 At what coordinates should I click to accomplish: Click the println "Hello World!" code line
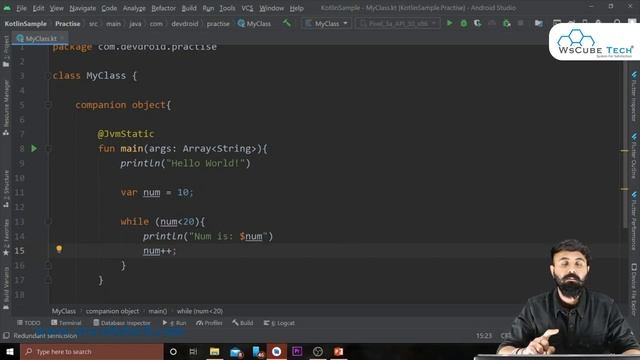(185, 163)
